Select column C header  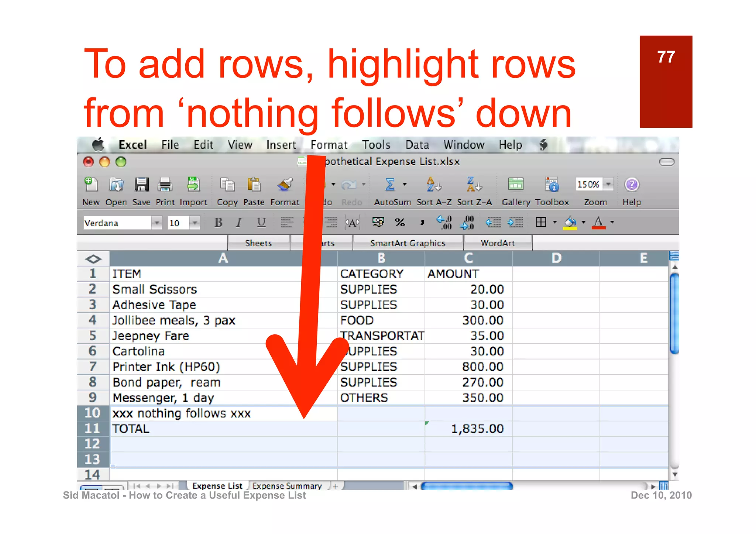468,258
